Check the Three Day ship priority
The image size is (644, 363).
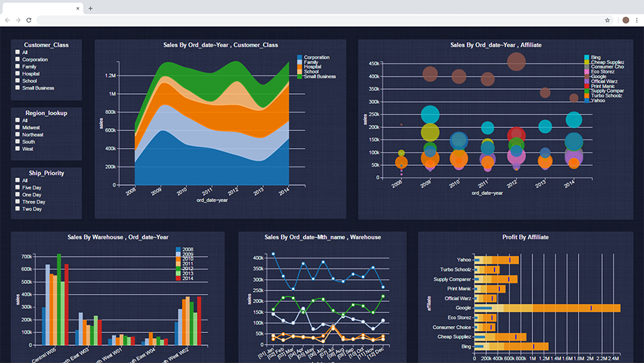click(17, 201)
